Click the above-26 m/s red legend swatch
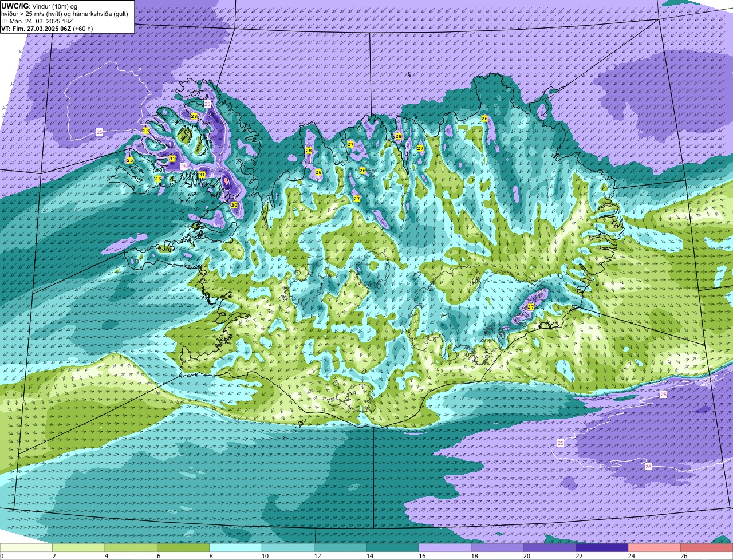The height and width of the screenshot is (560, 733). pyautogui.click(x=707, y=548)
